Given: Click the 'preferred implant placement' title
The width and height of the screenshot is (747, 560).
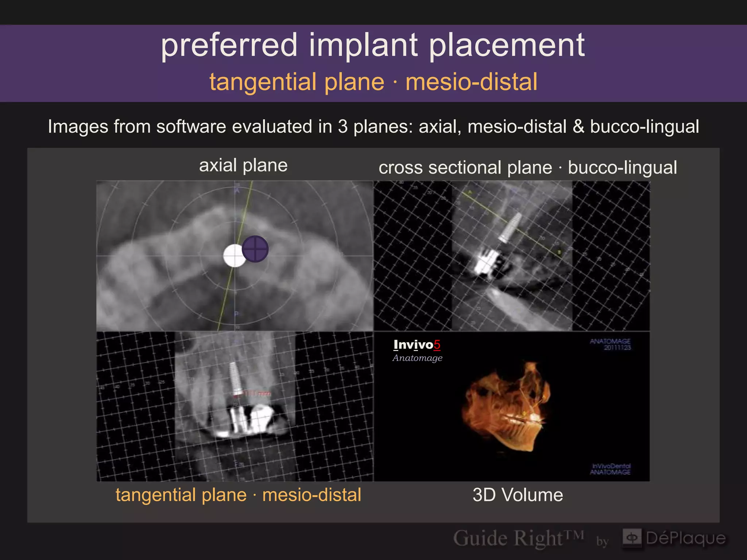Looking at the screenshot, I should click(x=373, y=45).
